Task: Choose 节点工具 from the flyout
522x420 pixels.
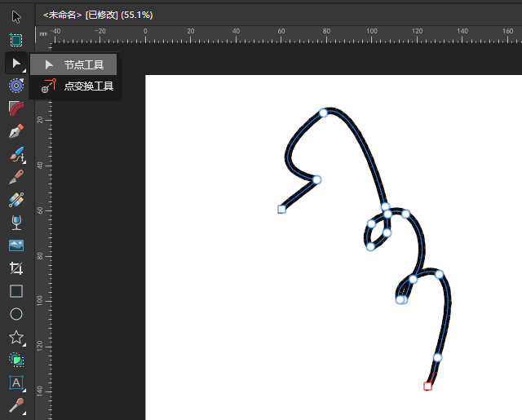Action: coord(73,64)
